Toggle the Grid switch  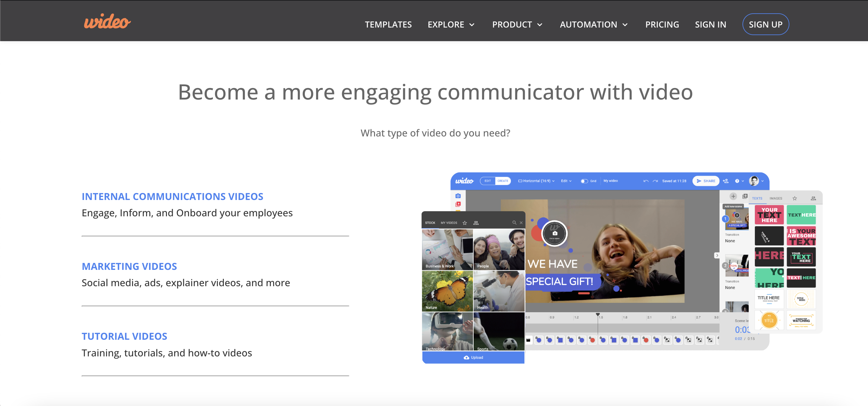click(x=584, y=181)
